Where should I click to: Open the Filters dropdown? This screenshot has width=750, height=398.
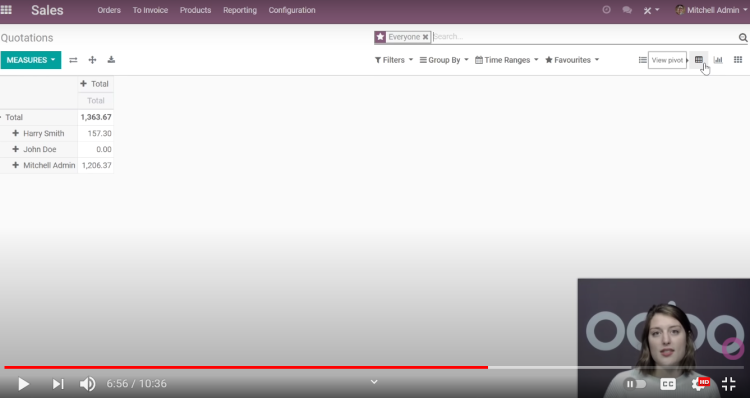coord(394,60)
